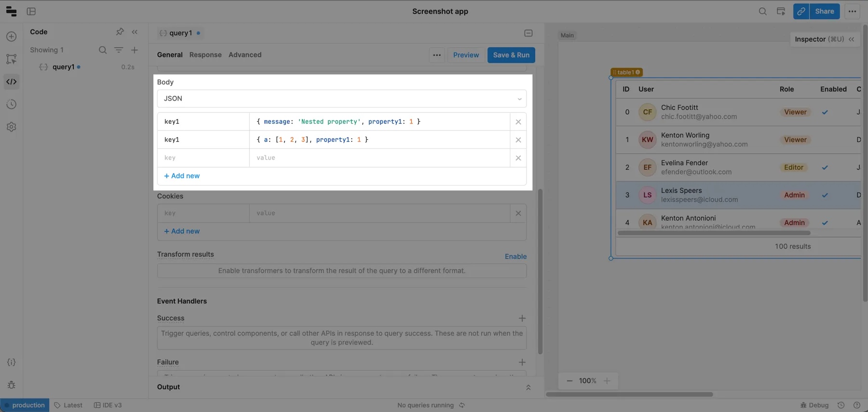Expand the Output panel
This screenshot has width=868, height=412.
point(528,387)
